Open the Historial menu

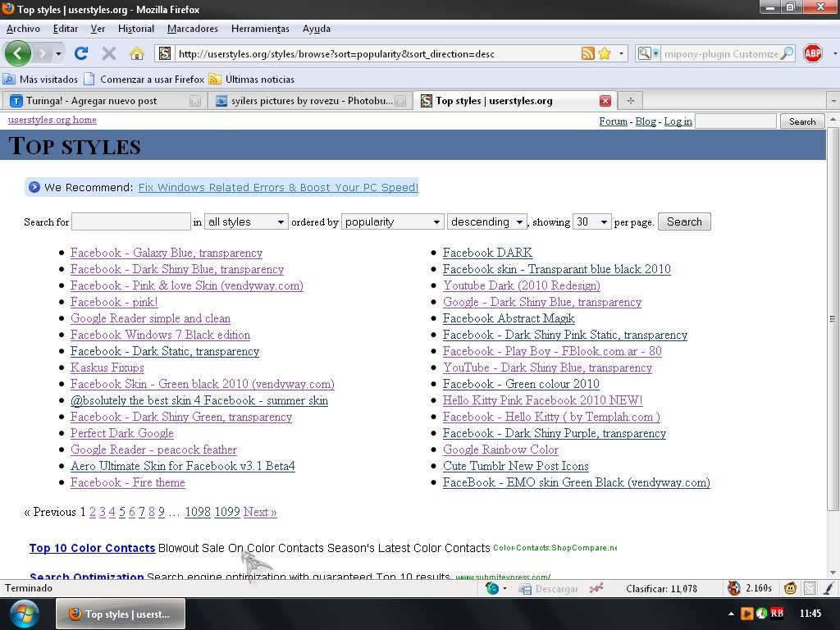point(136,29)
